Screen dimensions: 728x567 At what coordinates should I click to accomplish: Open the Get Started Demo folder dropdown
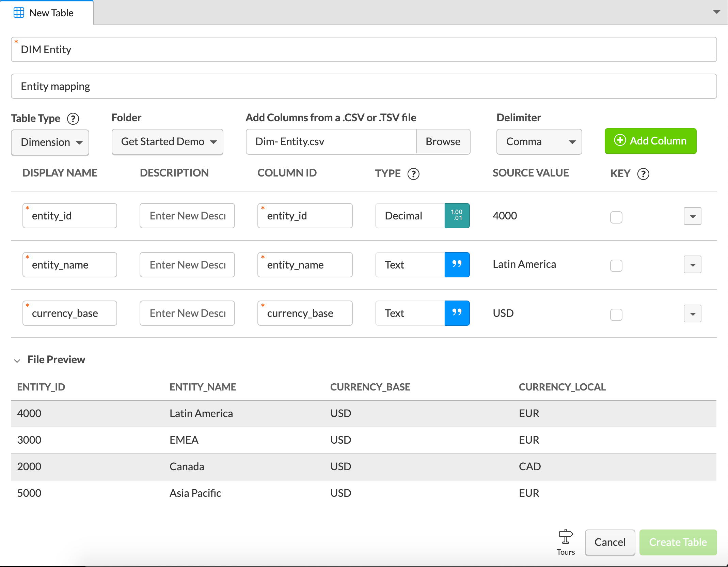click(167, 142)
